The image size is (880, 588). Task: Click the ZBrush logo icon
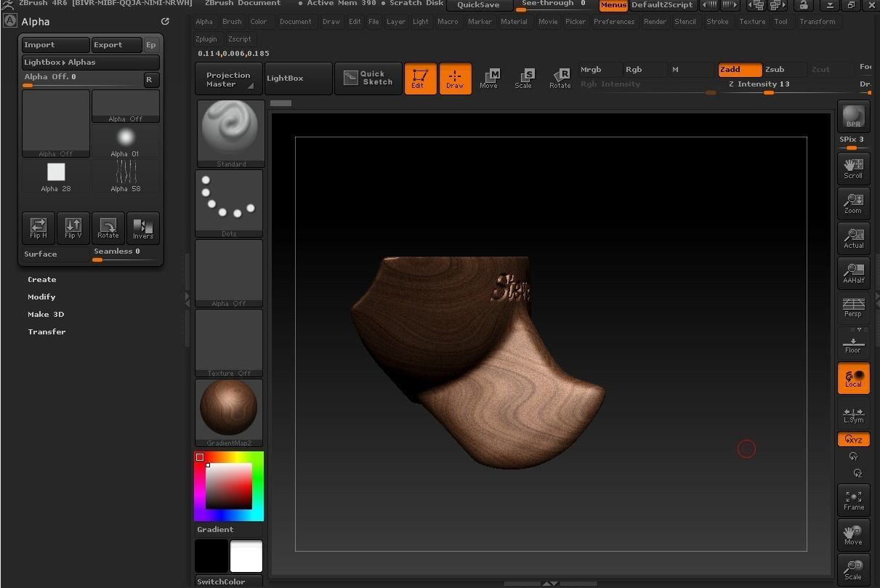coord(8,4)
